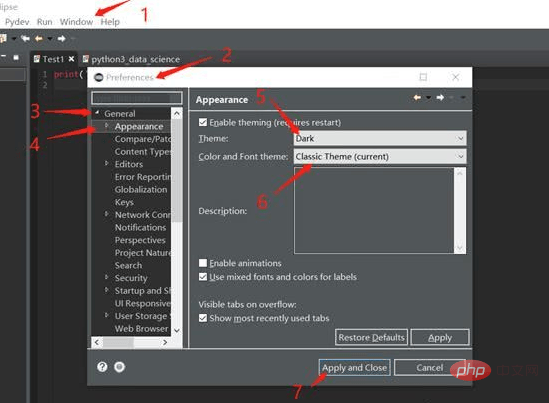Viewport: 549px width, 403px height.
Task: Select Appearance in the preferences tree
Action: pyautogui.click(x=139, y=126)
